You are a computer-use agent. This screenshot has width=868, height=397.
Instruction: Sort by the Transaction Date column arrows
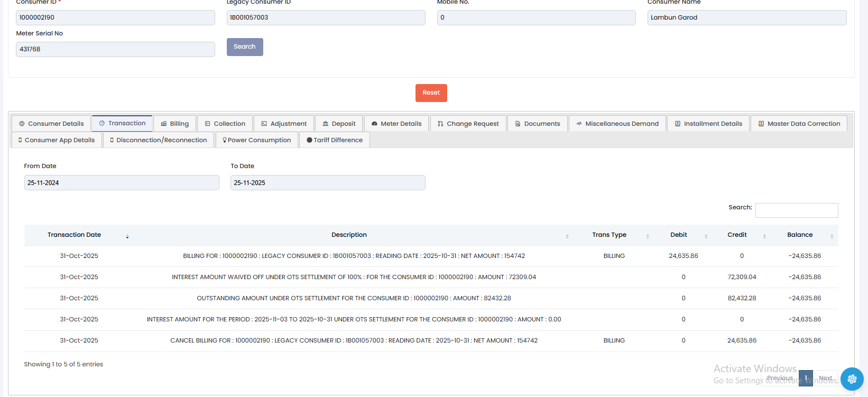click(127, 236)
